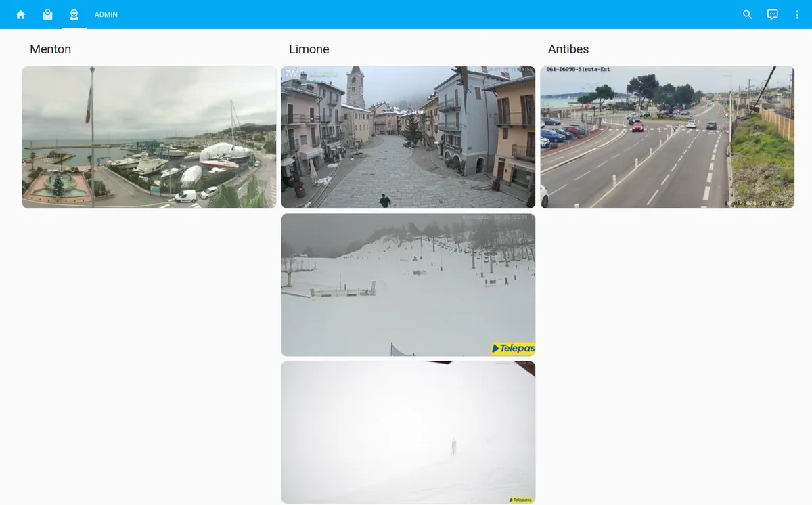Open the assistant chat icon
812x505 pixels.
pos(773,14)
